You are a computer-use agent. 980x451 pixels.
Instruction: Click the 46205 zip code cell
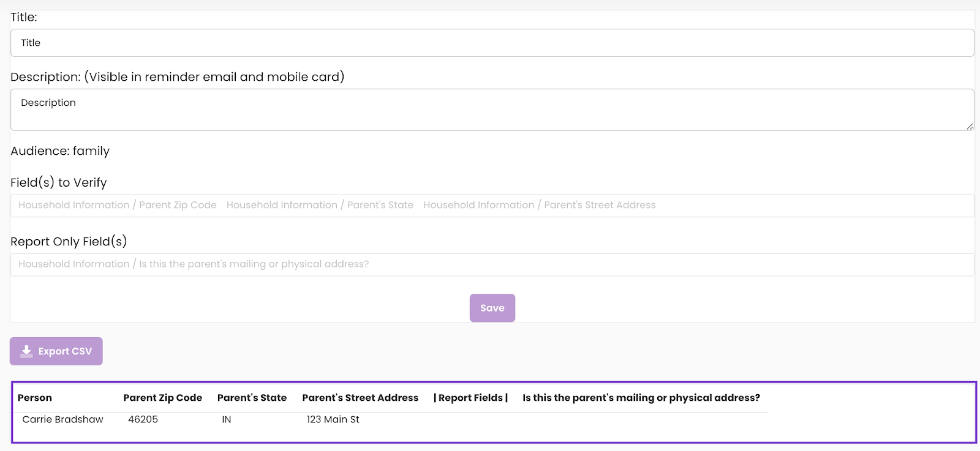[143, 419]
